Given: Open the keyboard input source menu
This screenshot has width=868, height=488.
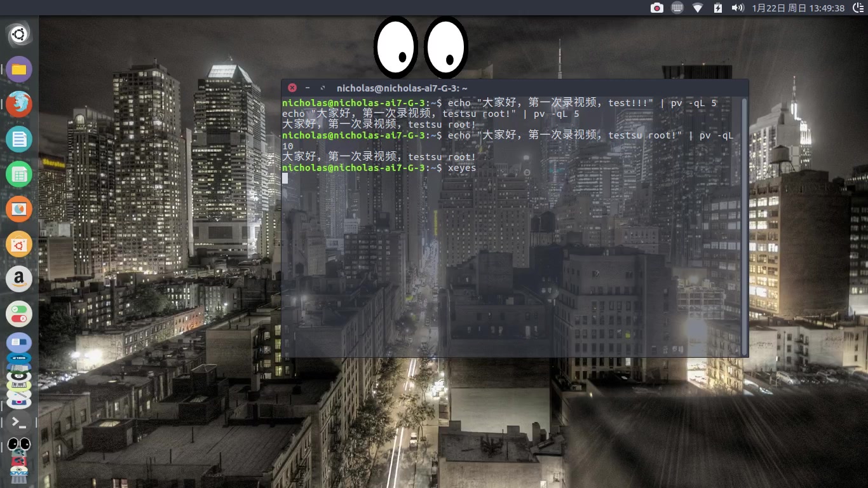Looking at the screenshot, I should coord(677,7).
